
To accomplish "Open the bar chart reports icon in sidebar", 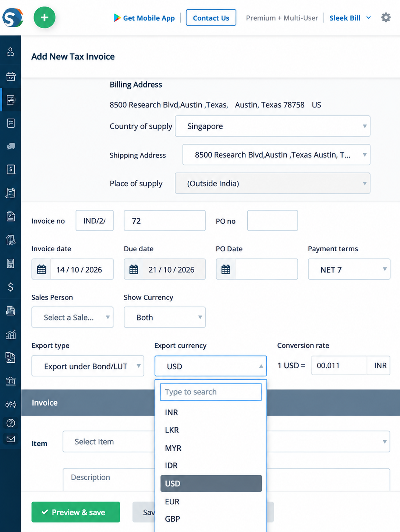I will tap(11, 334).
